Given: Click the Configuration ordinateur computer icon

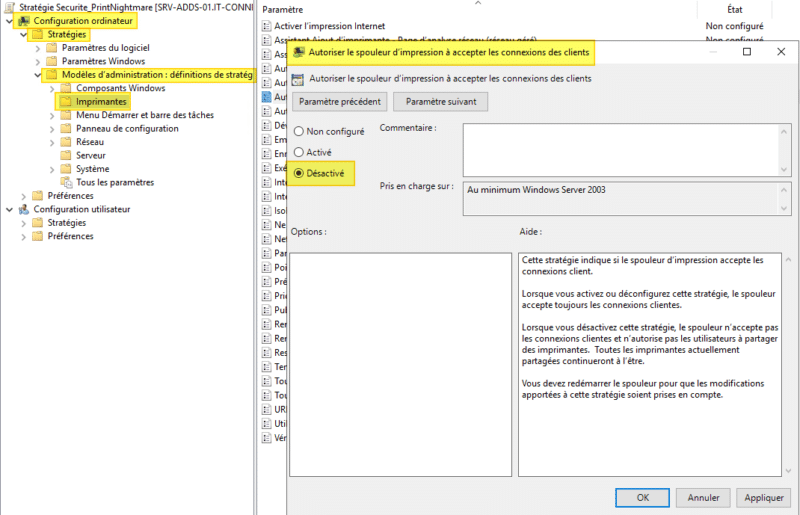Looking at the screenshot, I should [x=23, y=21].
